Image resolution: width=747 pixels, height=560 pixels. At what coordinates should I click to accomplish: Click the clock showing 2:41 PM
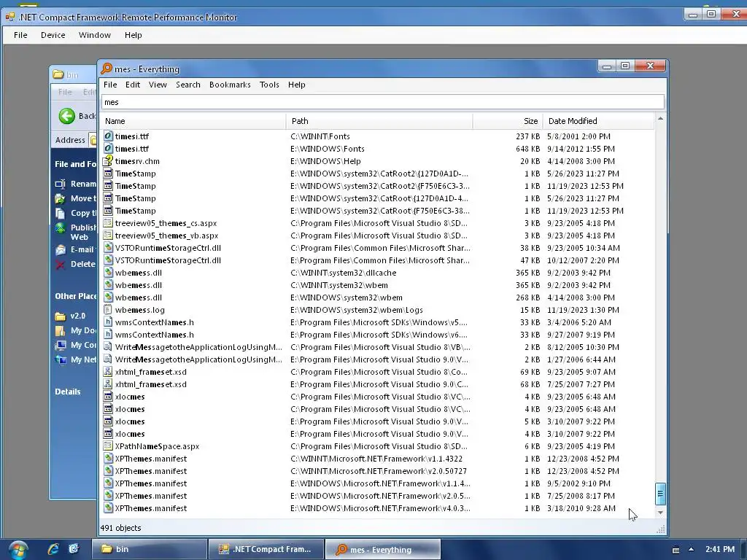(x=720, y=550)
